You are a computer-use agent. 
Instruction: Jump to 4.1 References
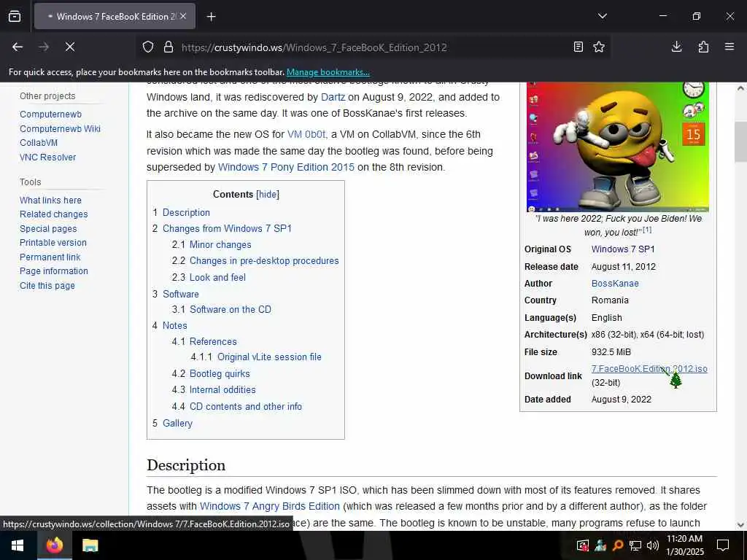pos(204,341)
